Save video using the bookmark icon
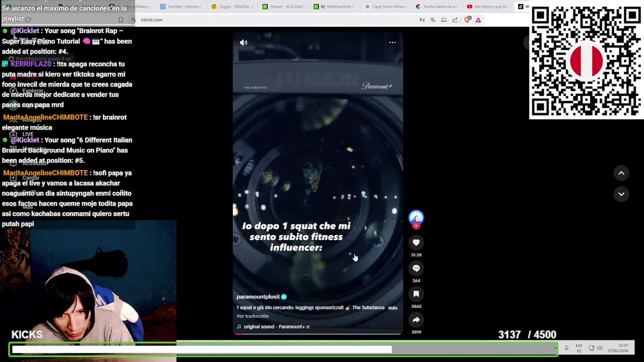 tap(416, 294)
